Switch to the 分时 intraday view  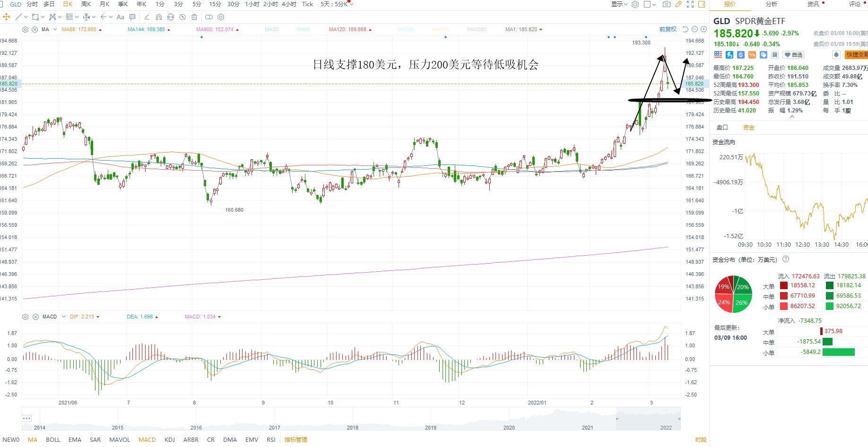coord(32,4)
